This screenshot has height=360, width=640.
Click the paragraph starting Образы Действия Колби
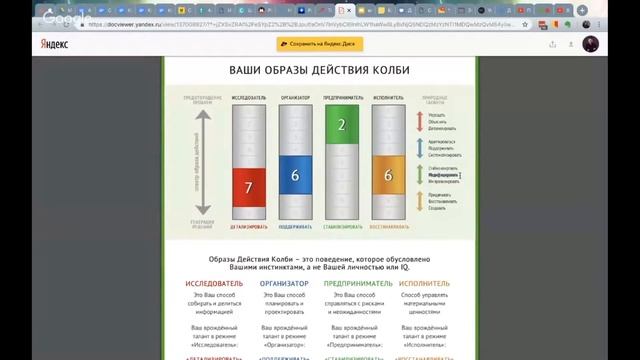319,263
